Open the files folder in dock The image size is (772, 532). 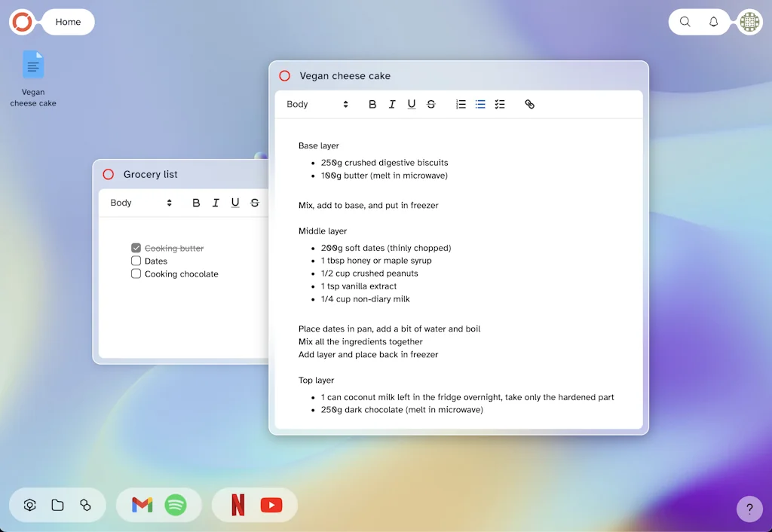click(x=57, y=505)
